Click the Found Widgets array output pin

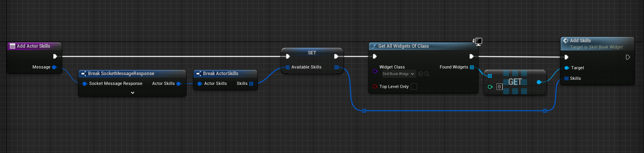[x=472, y=67]
